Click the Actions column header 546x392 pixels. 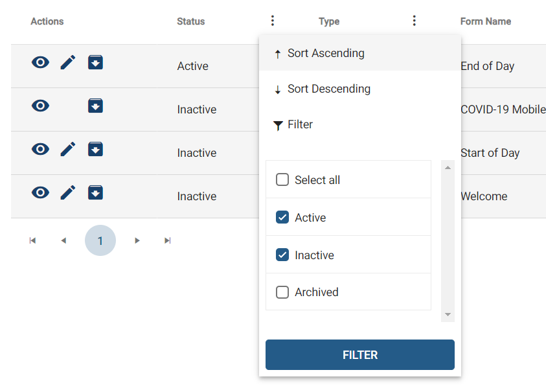(47, 21)
